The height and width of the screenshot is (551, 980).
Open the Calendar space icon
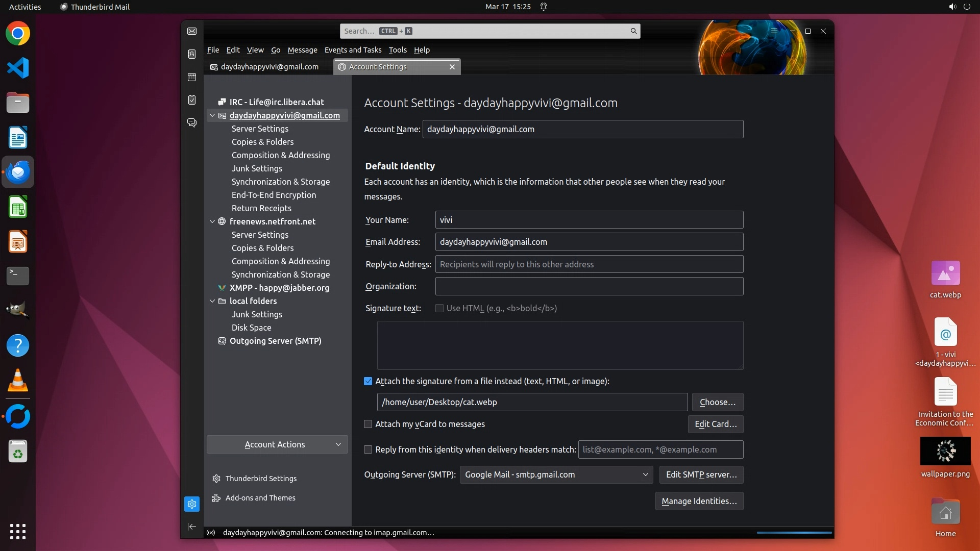point(192,77)
